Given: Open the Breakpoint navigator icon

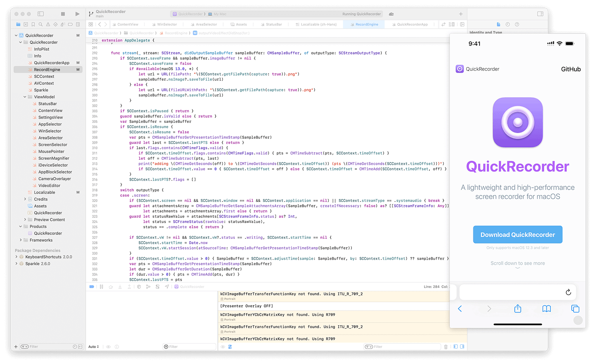Looking at the screenshot, I should coord(70,24).
